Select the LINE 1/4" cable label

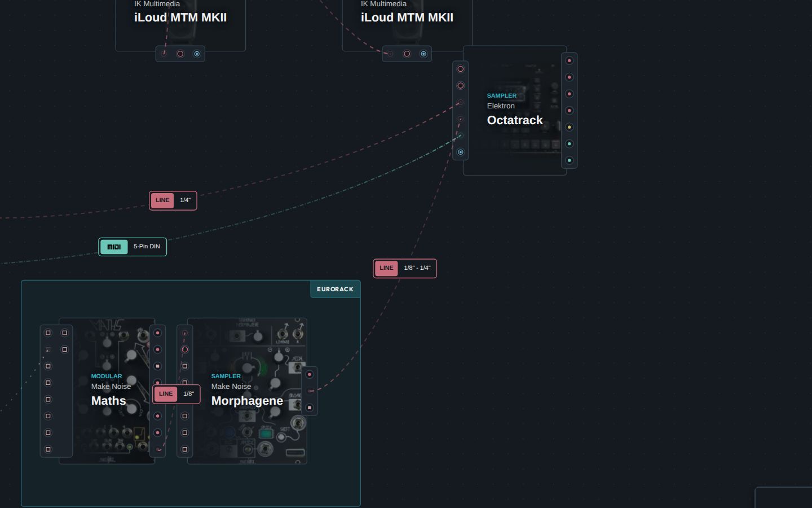pos(173,200)
